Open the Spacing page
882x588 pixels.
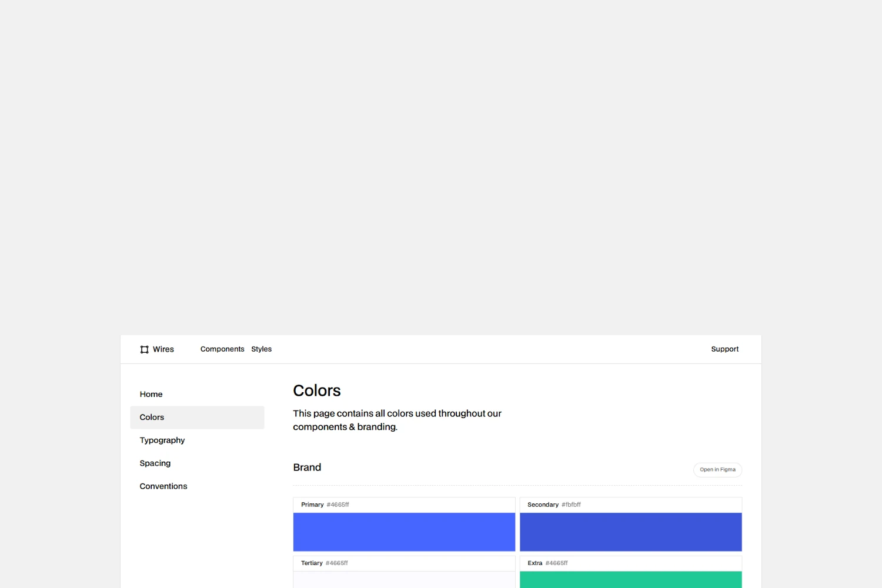[x=155, y=463]
